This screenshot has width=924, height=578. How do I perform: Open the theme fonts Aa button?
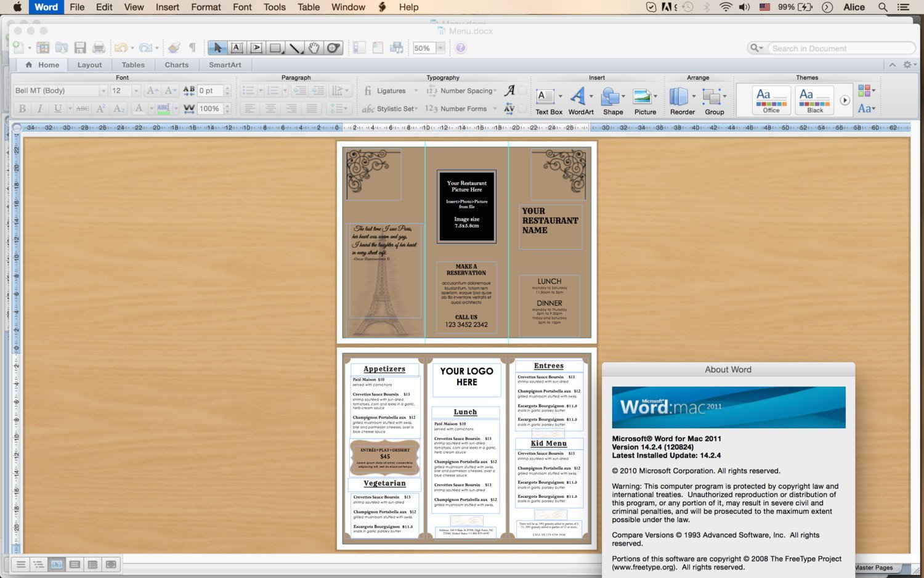click(866, 108)
